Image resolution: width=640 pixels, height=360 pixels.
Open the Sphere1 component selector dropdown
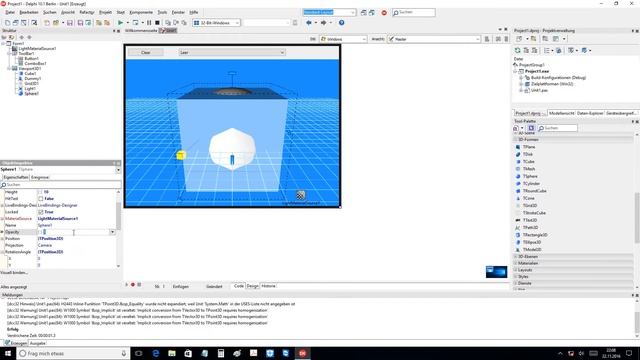[118, 169]
